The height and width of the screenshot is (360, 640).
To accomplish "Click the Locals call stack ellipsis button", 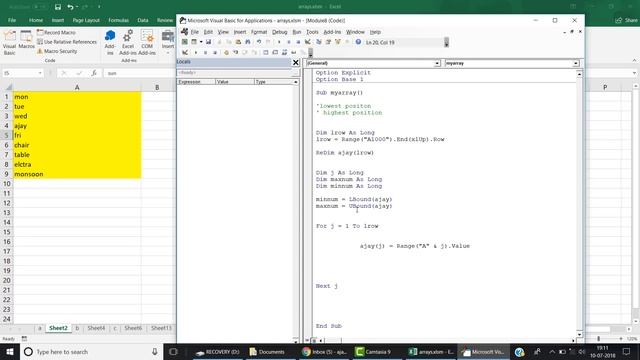I will coord(296,72).
